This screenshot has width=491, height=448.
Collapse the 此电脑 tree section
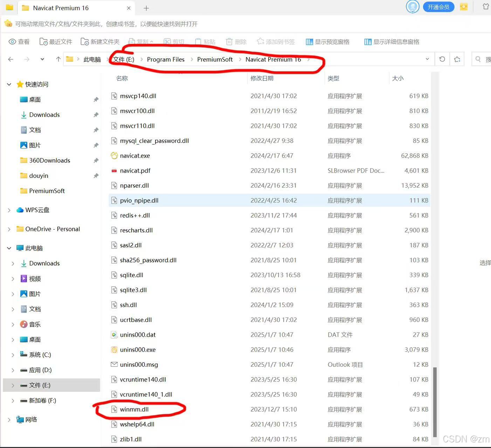(9, 248)
